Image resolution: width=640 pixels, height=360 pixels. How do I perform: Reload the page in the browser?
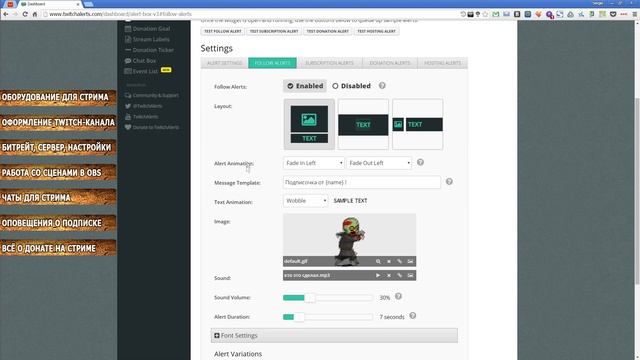tap(25, 14)
